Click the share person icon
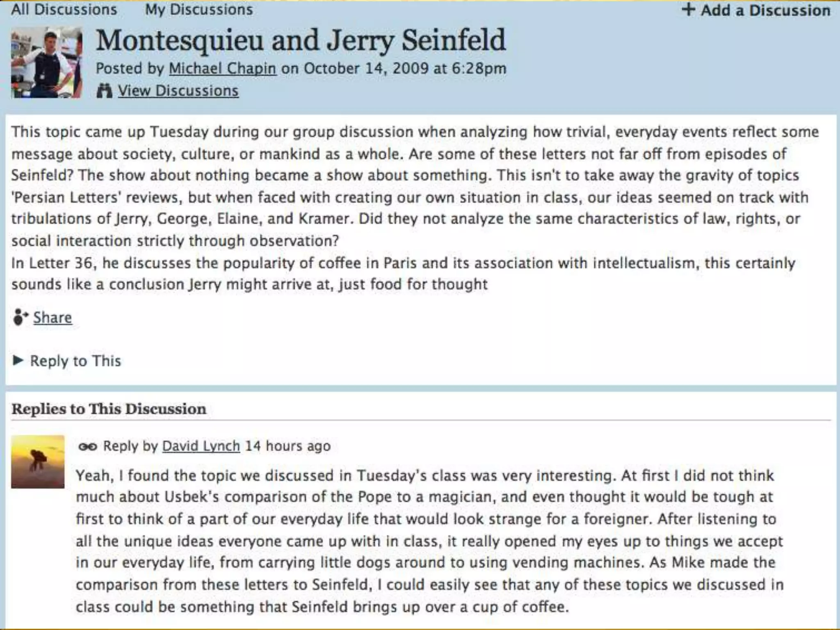Screen dimensions: 840x630 coord(20,317)
